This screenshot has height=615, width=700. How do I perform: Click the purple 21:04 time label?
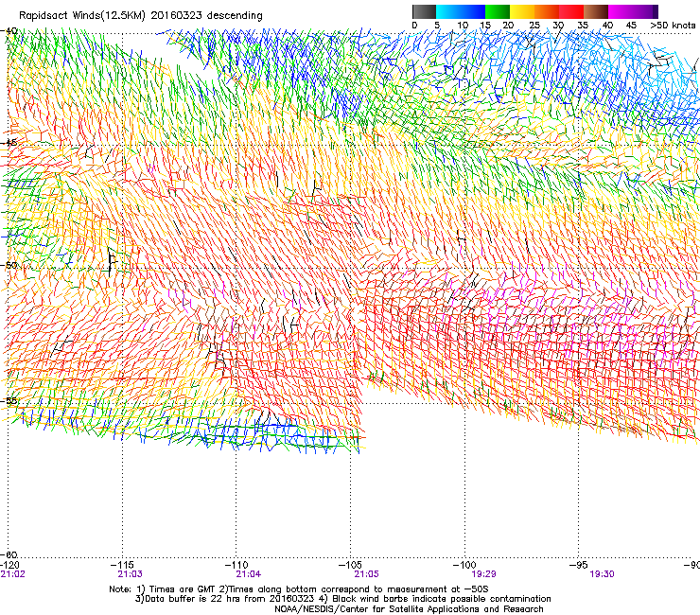248,574
